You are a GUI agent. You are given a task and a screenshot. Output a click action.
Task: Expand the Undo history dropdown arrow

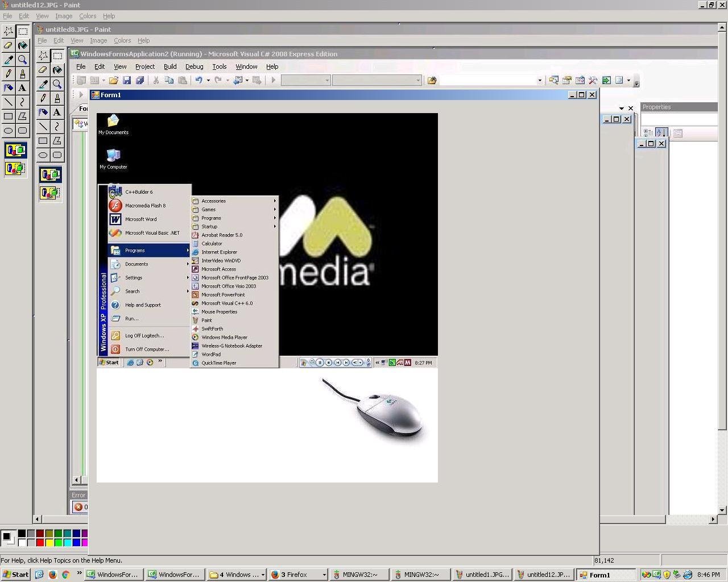[x=208, y=80]
